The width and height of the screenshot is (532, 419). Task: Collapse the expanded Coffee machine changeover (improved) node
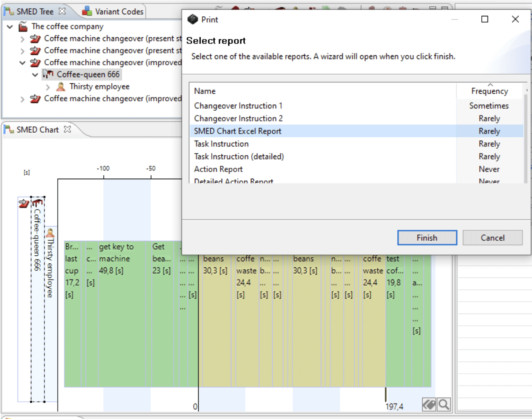click(22, 63)
